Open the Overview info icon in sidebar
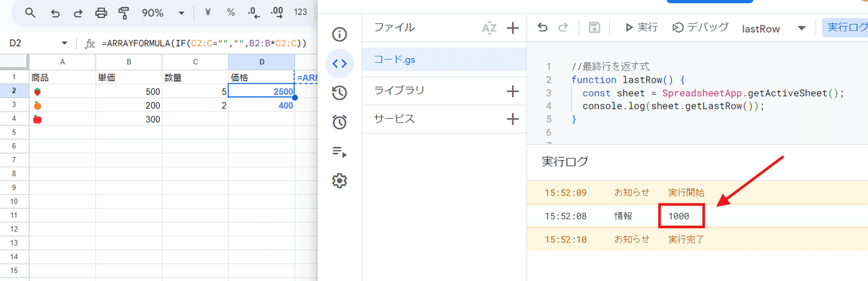This screenshot has height=281, width=868. (x=339, y=34)
